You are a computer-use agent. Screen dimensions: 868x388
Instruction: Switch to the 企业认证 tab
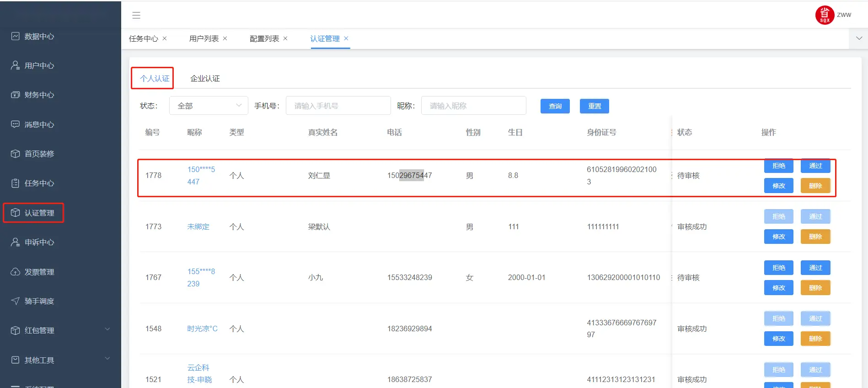point(205,79)
